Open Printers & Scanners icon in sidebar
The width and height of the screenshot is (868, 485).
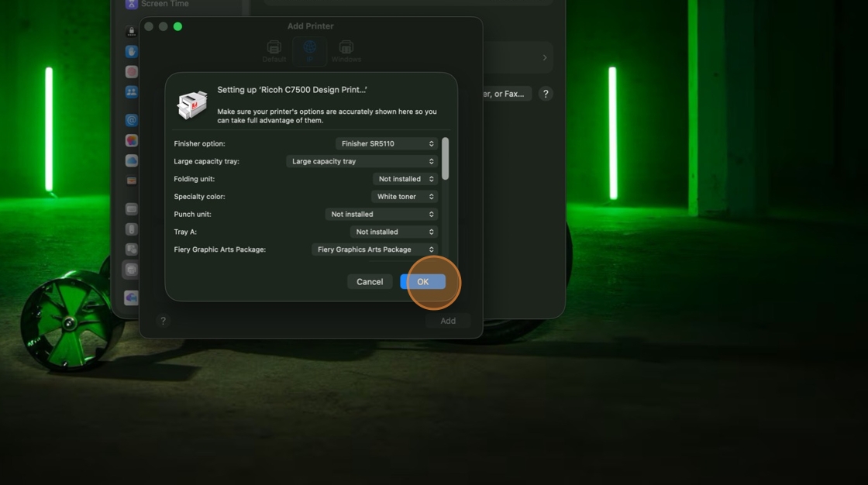[x=131, y=270]
